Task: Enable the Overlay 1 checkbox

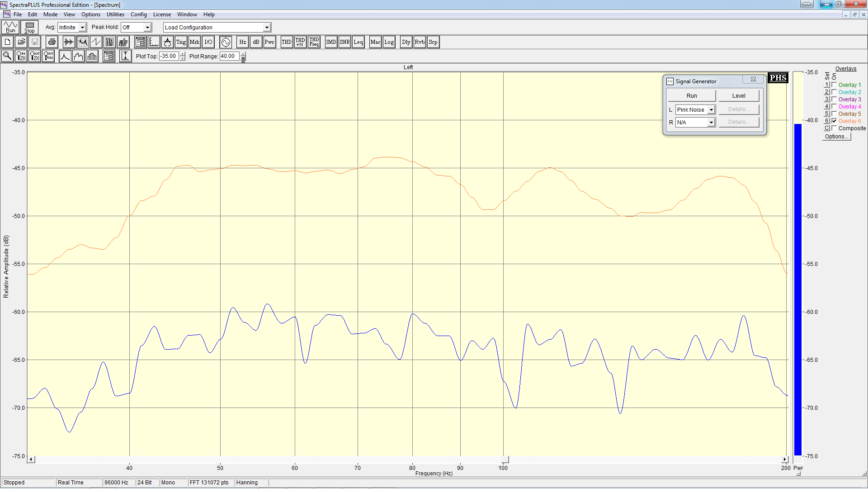Action: point(834,85)
